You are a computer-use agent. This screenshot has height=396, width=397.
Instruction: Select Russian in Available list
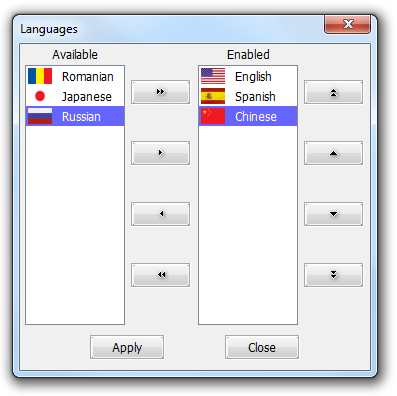click(75, 116)
